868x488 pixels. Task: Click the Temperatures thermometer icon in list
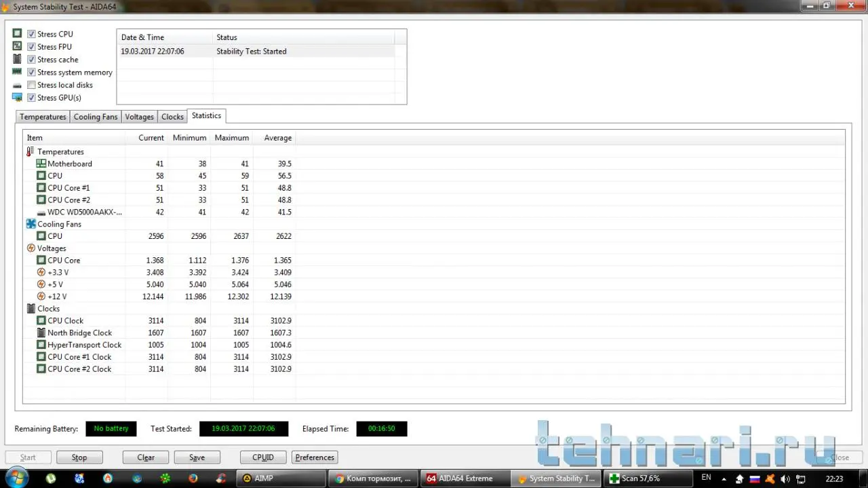[x=31, y=151]
